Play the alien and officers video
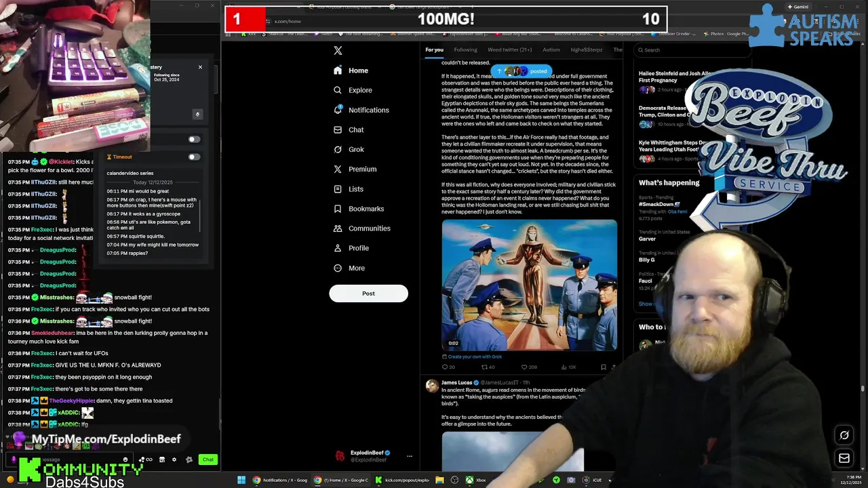 [530, 285]
